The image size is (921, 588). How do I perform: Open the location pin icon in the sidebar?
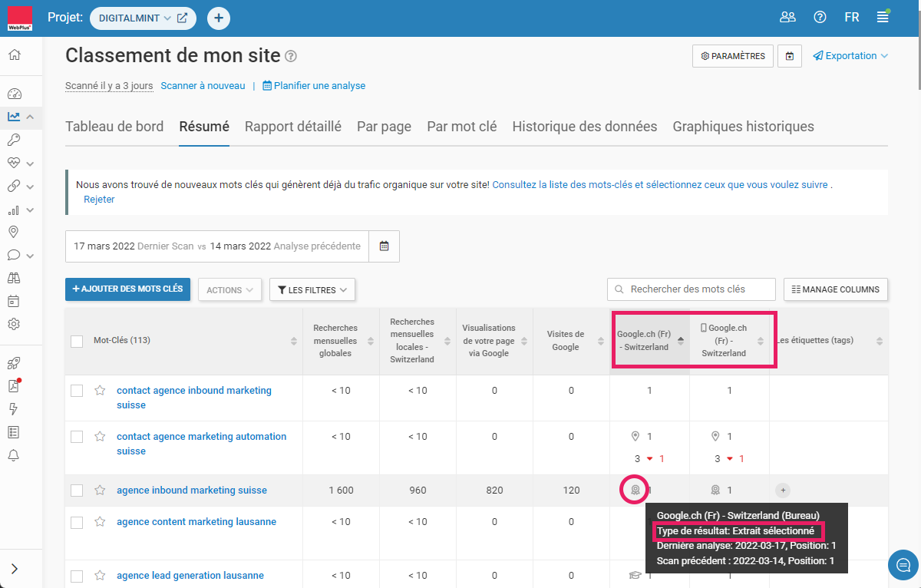click(x=14, y=233)
